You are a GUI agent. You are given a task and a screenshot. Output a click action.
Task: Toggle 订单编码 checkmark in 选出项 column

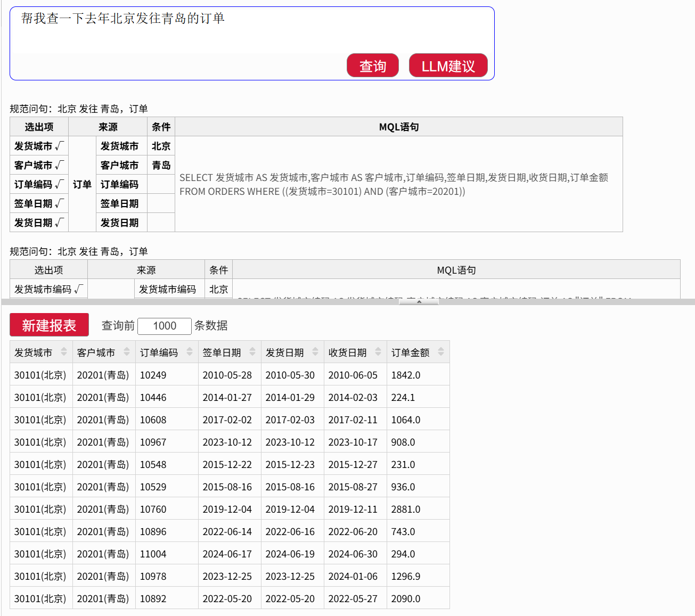click(x=59, y=184)
